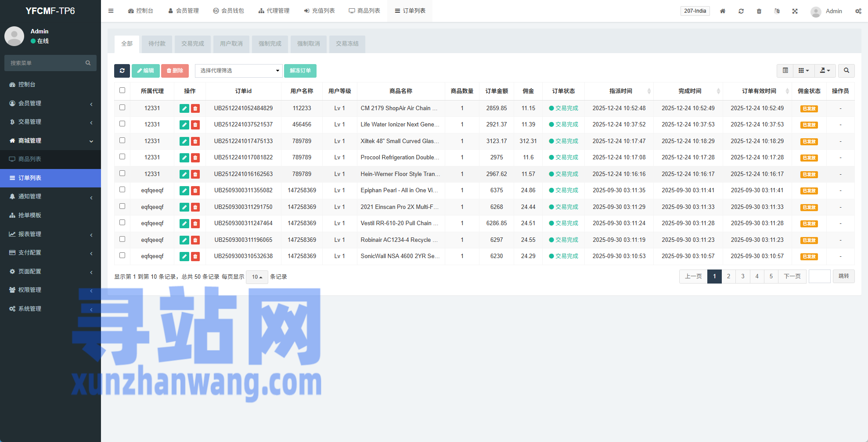Click the home icon in top bar
The image size is (868, 442).
click(723, 11)
